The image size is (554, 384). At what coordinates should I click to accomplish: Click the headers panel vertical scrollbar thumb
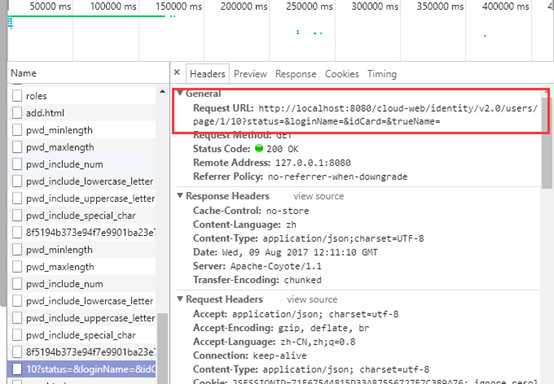[x=546, y=142]
